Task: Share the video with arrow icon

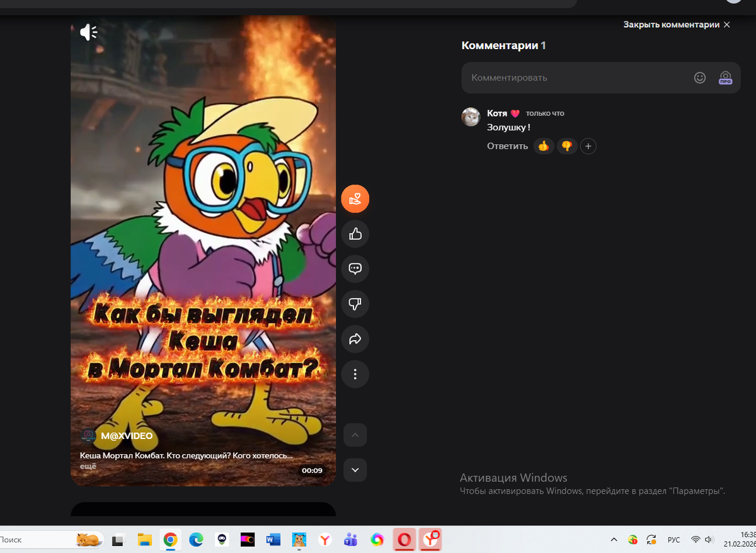Action: [355, 339]
